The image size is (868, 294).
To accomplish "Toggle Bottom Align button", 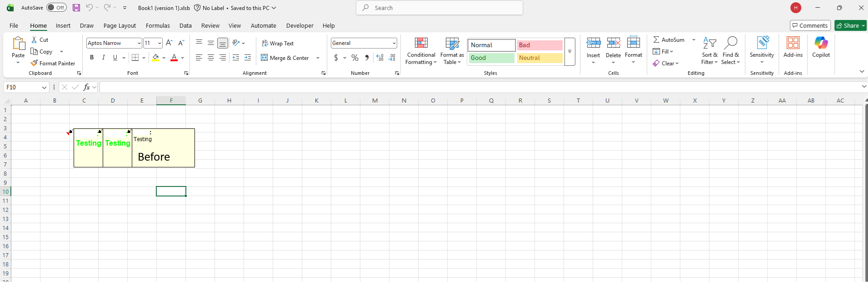I will point(223,43).
